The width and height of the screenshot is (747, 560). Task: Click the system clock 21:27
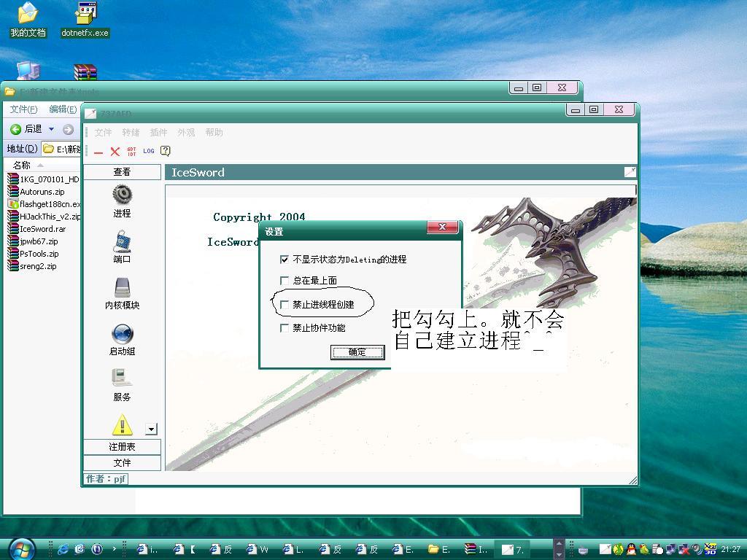(731, 550)
